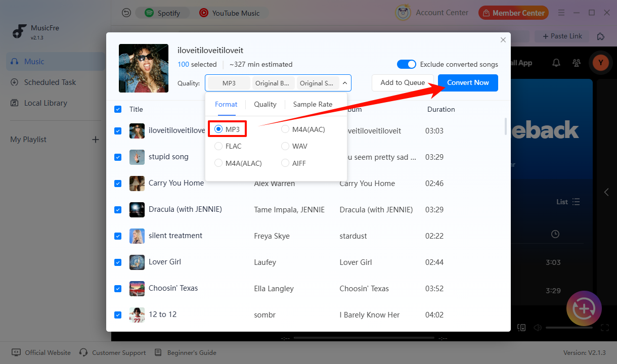This screenshot has width=617, height=364.
Task: Toggle Exclude converted songs switch
Action: (407, 64)
